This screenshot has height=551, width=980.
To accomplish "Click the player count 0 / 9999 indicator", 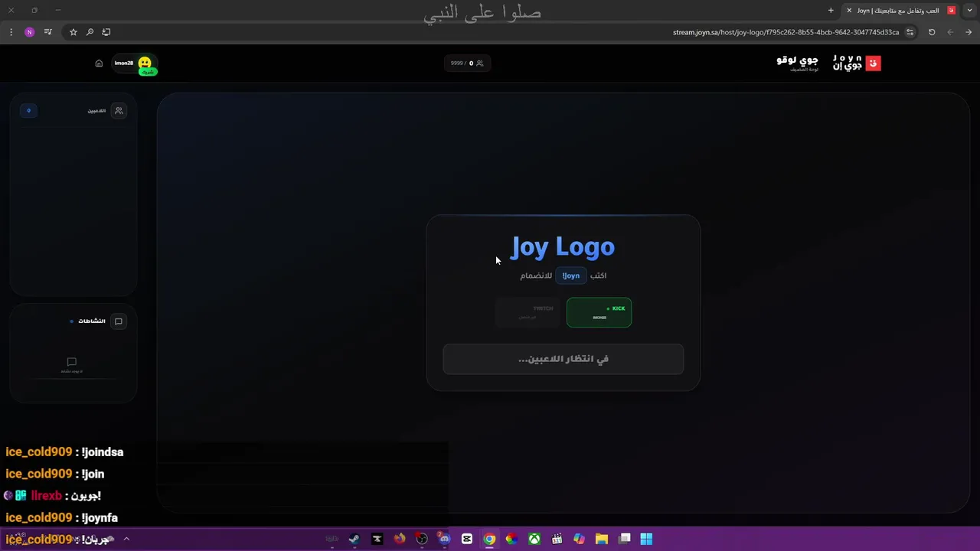I will (467, 64).
